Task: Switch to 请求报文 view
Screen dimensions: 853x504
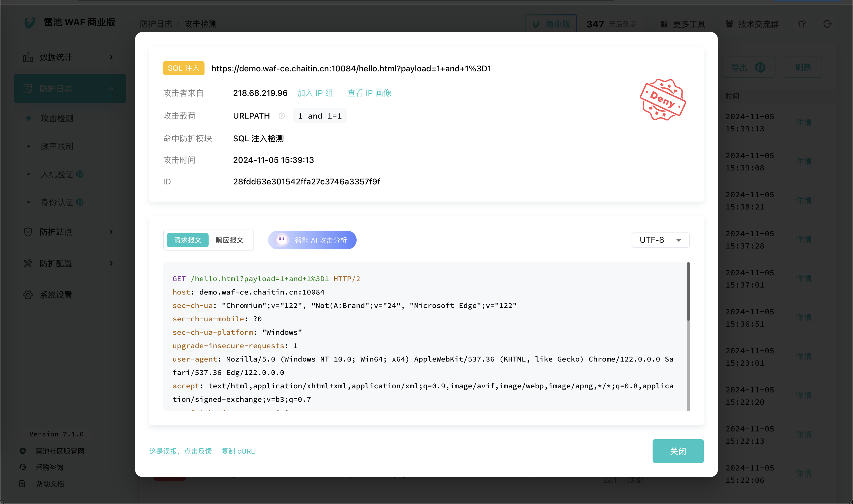Action: click(187, 240)
